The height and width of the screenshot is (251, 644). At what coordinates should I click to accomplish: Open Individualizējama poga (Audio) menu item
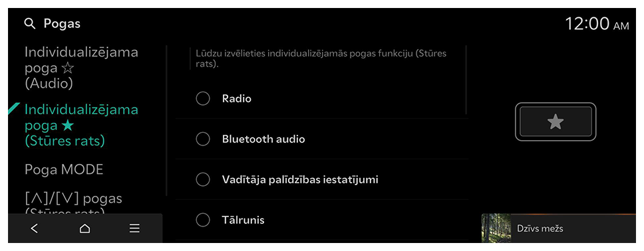pyautogui.click(x=81, y=68)
